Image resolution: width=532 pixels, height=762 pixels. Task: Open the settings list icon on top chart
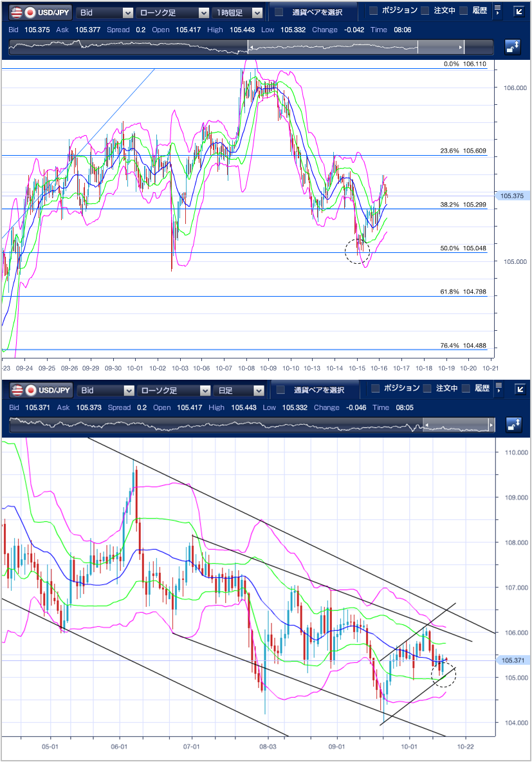tap(497, 10)
